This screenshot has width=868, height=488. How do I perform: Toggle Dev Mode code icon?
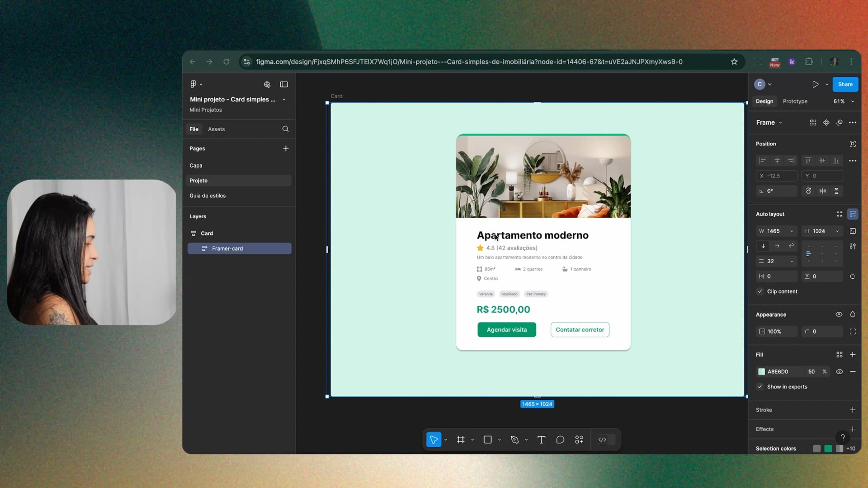pos(602,440)
